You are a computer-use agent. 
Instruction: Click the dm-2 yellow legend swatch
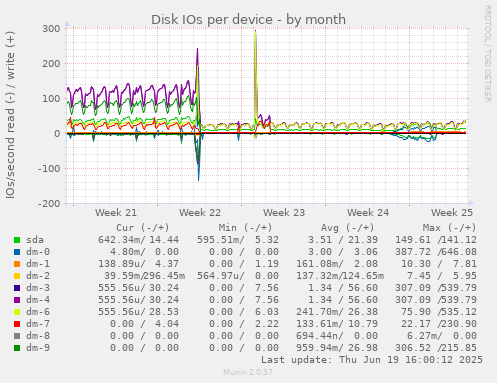pos(17,276)
